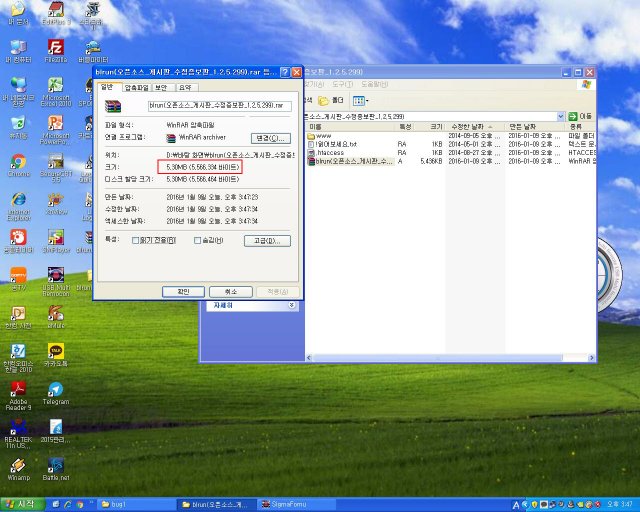Open the eMule desktop shortcut
Image resolution: width=640 pixels, height=512 pixels.
click(56, 317)
